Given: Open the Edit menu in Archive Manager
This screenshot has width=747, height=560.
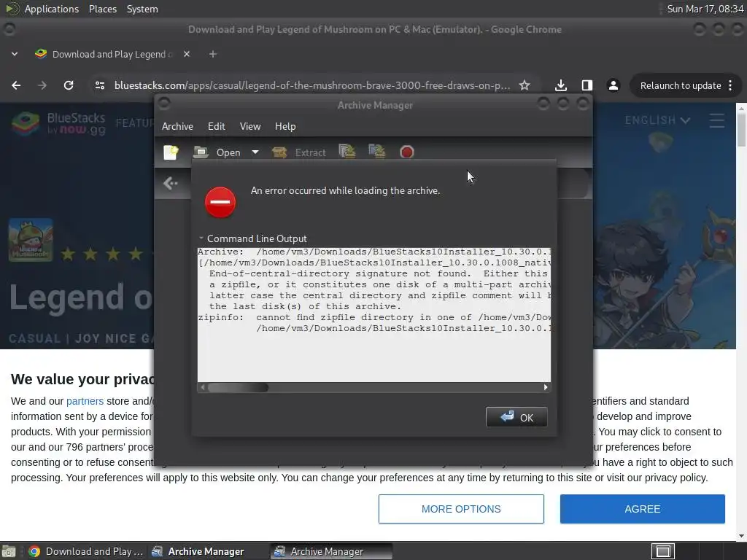Looking at the screenshot, I should (x=216, y=126).
